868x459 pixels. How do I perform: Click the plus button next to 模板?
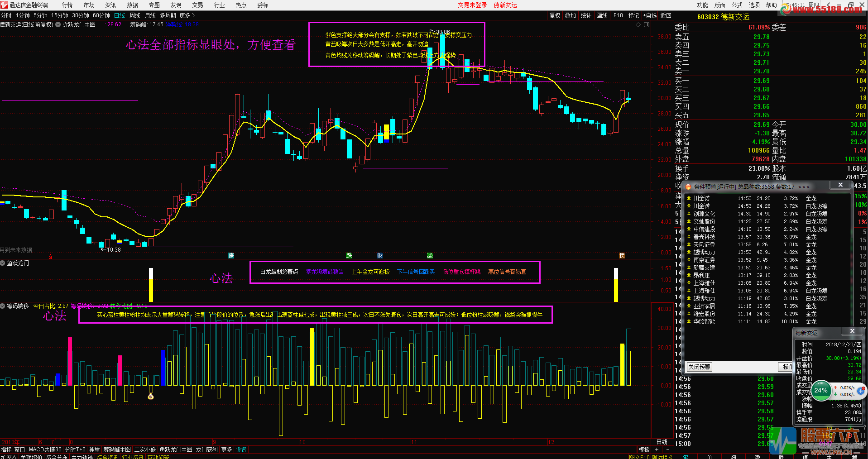[x=657, y=449]
